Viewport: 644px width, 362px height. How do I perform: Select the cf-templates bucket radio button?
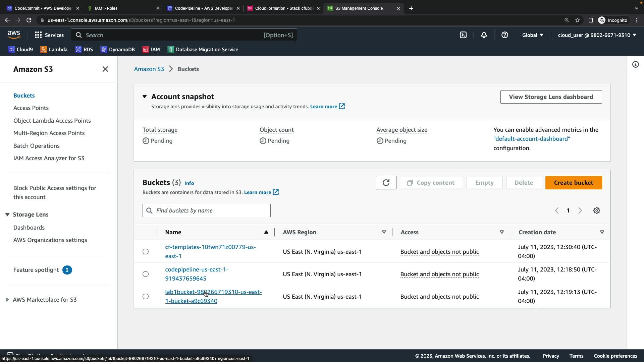coord(145,251)
